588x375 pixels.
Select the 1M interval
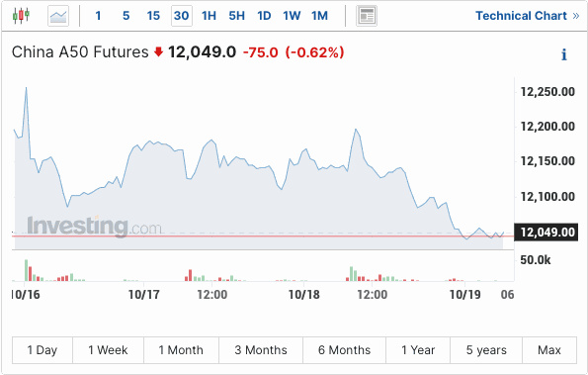tap(319, 16)
